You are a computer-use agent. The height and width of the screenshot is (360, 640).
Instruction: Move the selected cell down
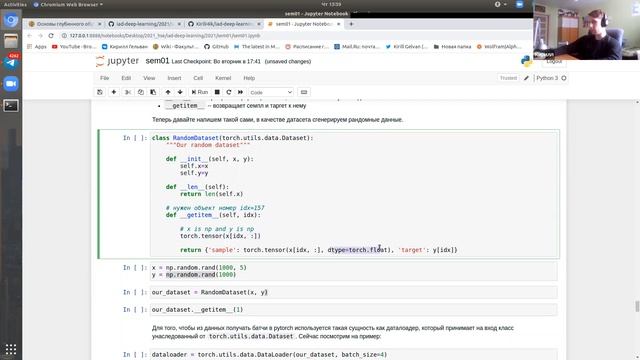click(x=180, y=92)
